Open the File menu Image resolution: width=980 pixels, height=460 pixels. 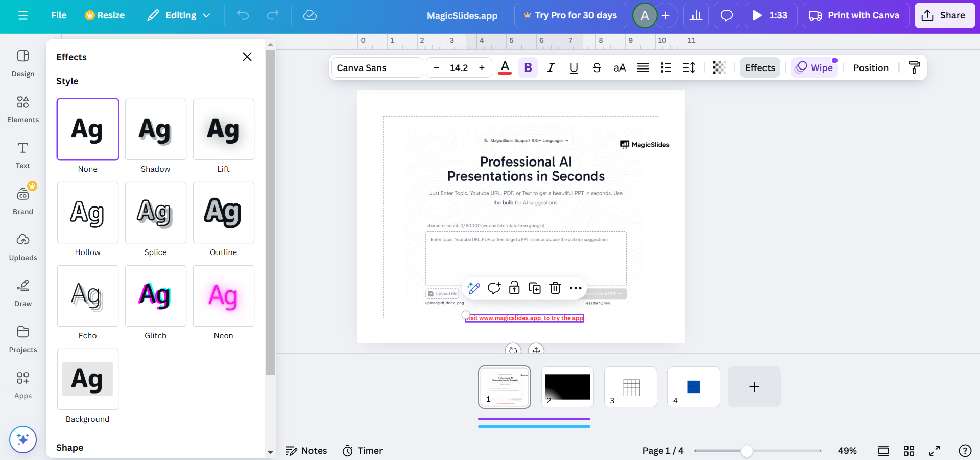59,15
